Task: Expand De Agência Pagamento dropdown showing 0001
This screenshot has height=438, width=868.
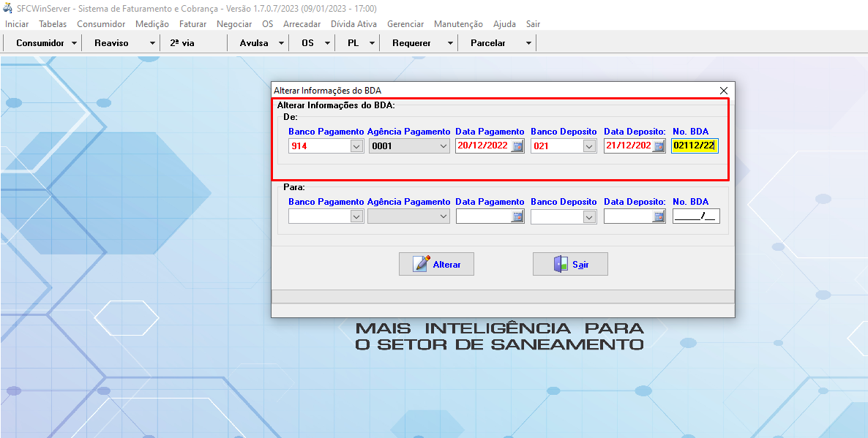Action: tap(443, 146)
